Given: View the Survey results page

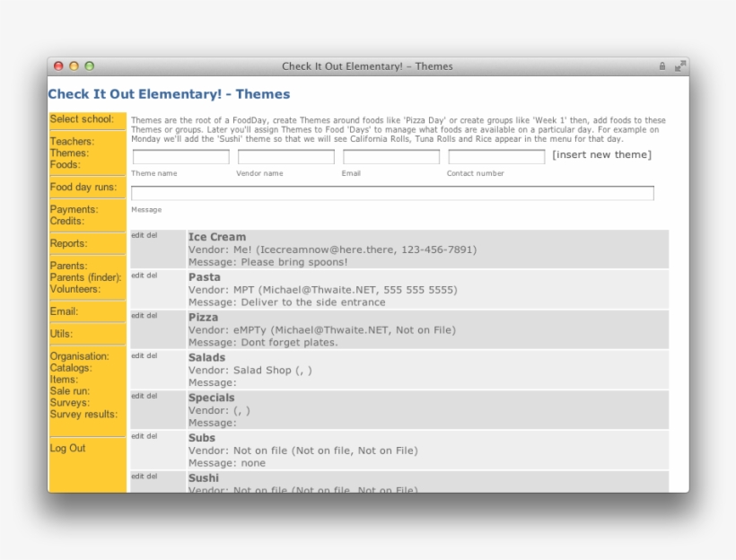Looking at the screenshot, I should click(x=83, y=413).
